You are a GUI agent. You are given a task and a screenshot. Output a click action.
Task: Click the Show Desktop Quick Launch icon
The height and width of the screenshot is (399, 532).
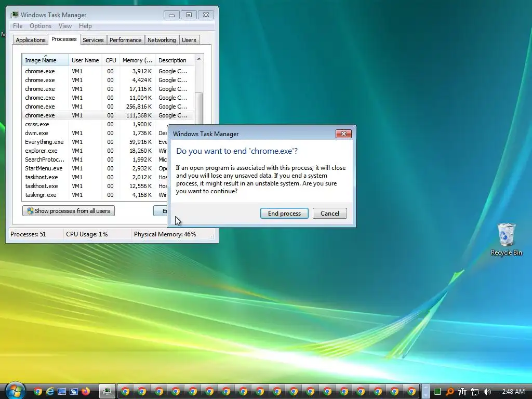(62, 392)
